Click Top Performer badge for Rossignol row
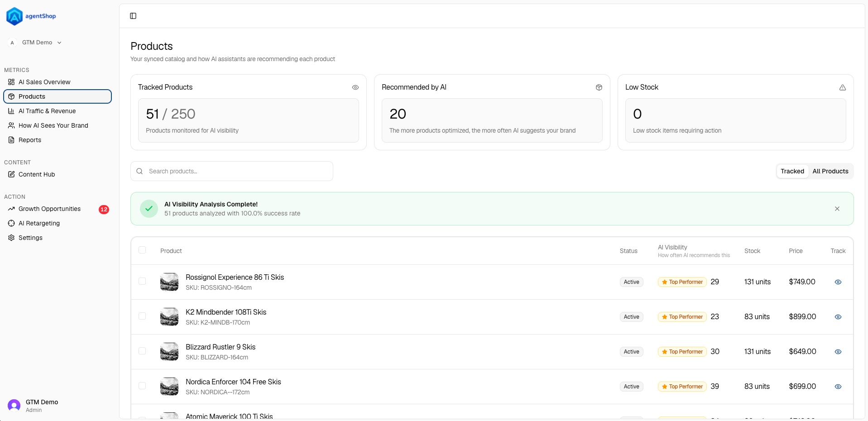Image resolution: width=868 pixels, height=421 pixels. (682, 282)
